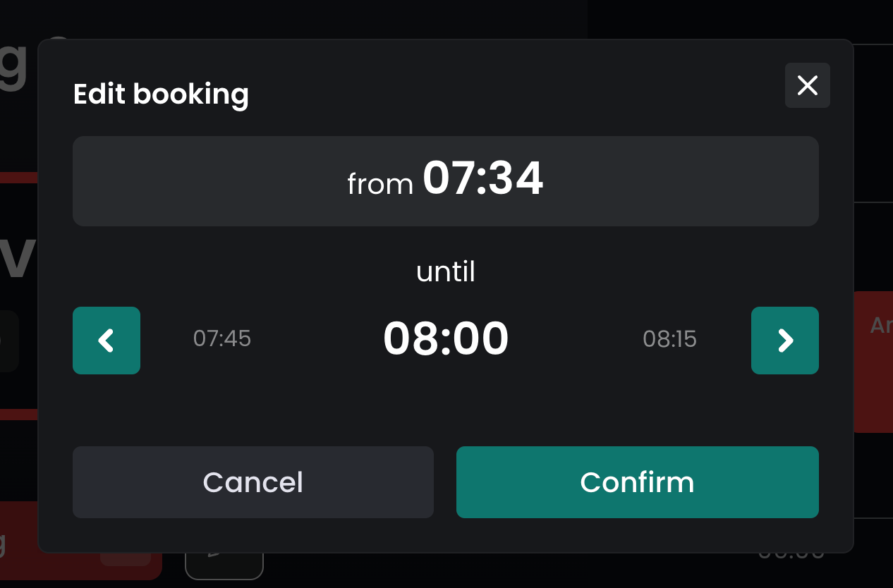The width and height of the screenshot is (893, 588).
Task: Select 07:45 as the end time
Action: tap(222, 339)
